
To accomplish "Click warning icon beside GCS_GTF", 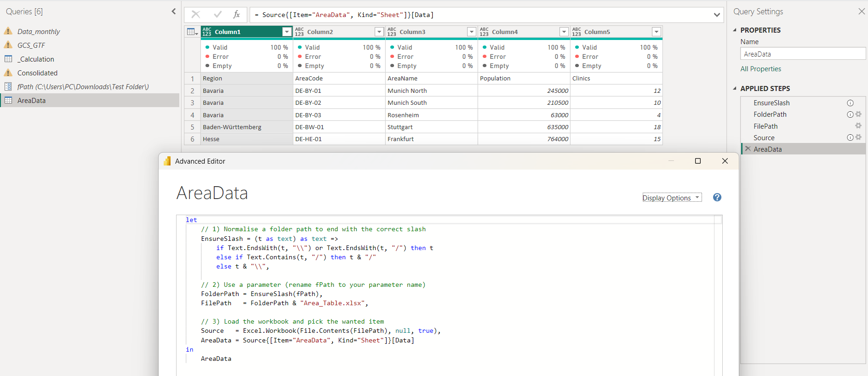I will click(8, 45).
